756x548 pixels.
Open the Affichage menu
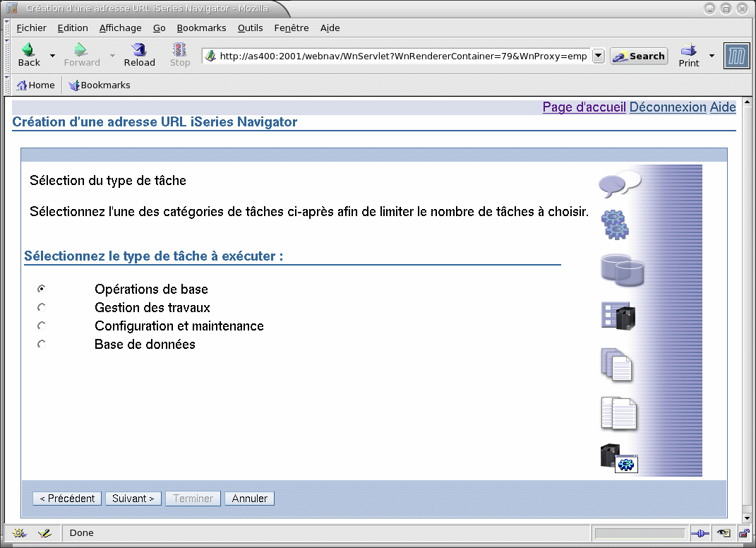pos(121,28)
